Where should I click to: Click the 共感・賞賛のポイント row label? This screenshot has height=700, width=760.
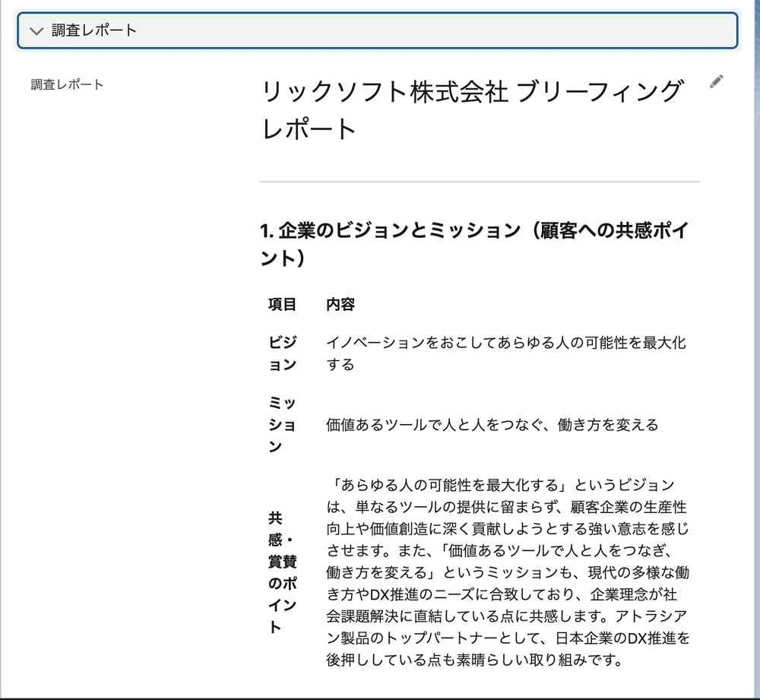point(283,572)
